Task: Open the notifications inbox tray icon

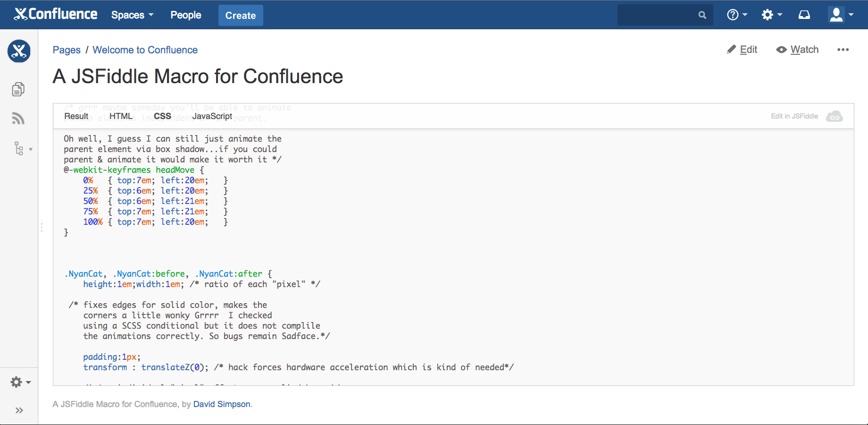Action: coord(804,15)
